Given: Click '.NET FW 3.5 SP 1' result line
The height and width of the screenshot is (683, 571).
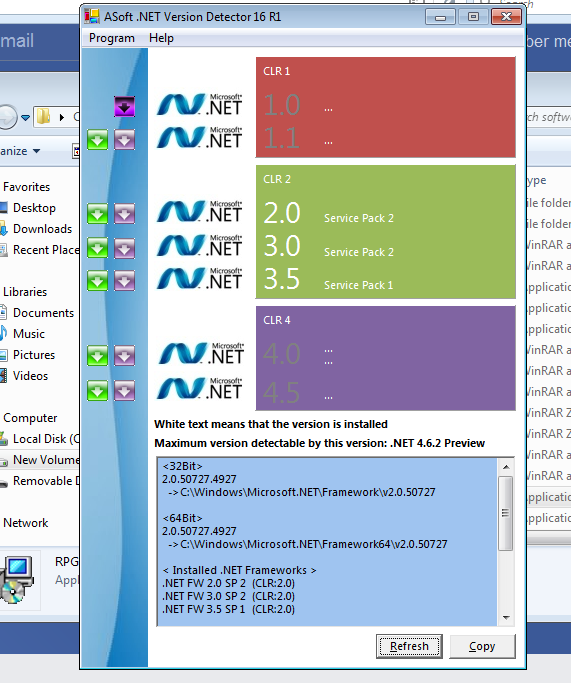Looking at the screenshot, I should click(x=228, y=609).
